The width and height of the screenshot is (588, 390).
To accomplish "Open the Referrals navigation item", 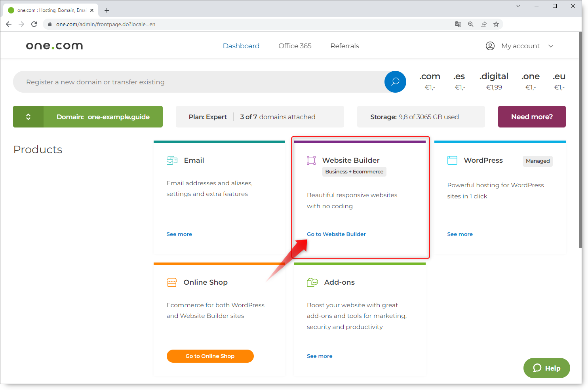I will 344,46.
